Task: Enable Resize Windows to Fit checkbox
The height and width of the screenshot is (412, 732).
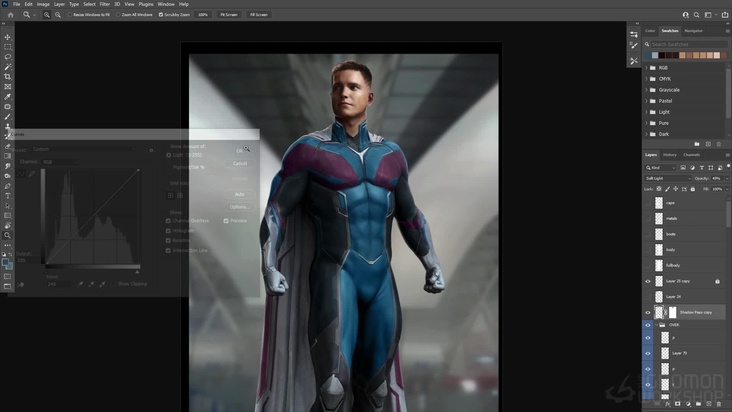Action: click(x=70, y=14)
